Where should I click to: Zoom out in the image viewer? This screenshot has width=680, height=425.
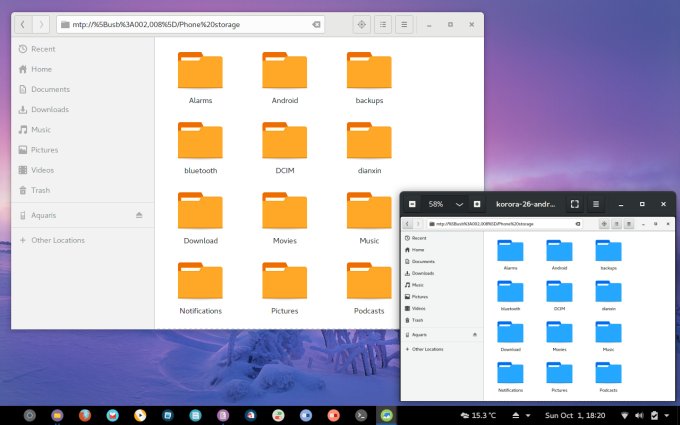coord(412,204)
